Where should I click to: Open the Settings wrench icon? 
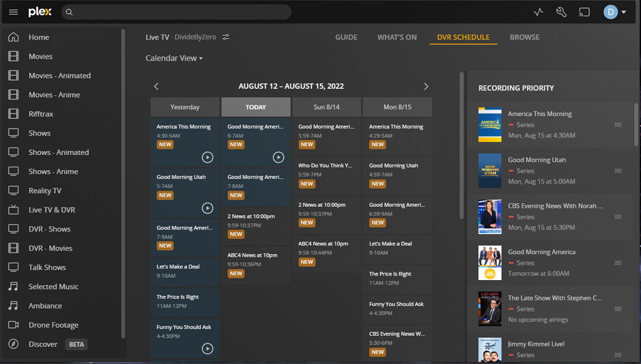coord(561,12)
